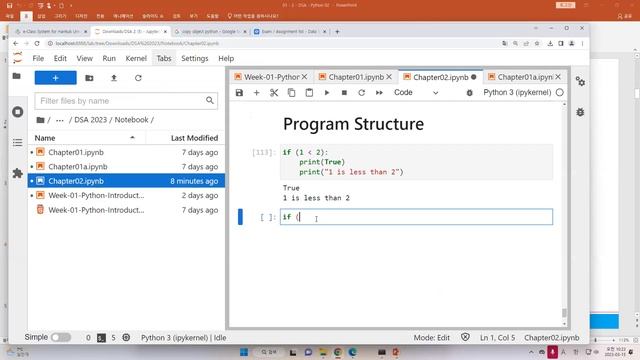
Task: Enable the debugger bug icon
Action: coord(469,93)
